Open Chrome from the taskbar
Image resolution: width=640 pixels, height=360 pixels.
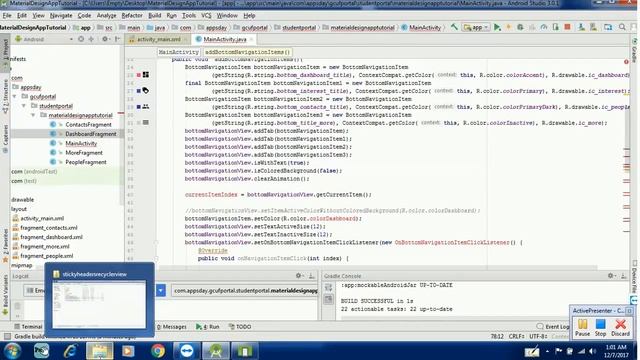[x=158, y=351]
